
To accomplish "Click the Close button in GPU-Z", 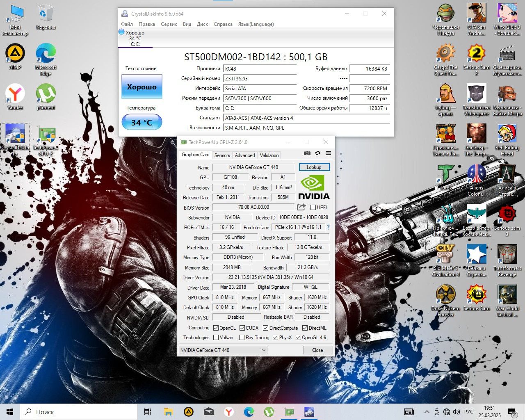I will (317, 350).
